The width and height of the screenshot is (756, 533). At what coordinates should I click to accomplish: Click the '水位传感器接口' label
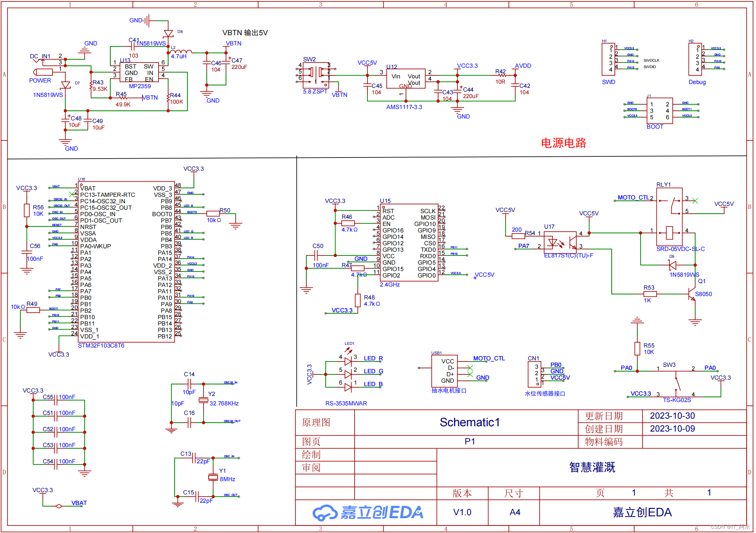coord(545,394)
